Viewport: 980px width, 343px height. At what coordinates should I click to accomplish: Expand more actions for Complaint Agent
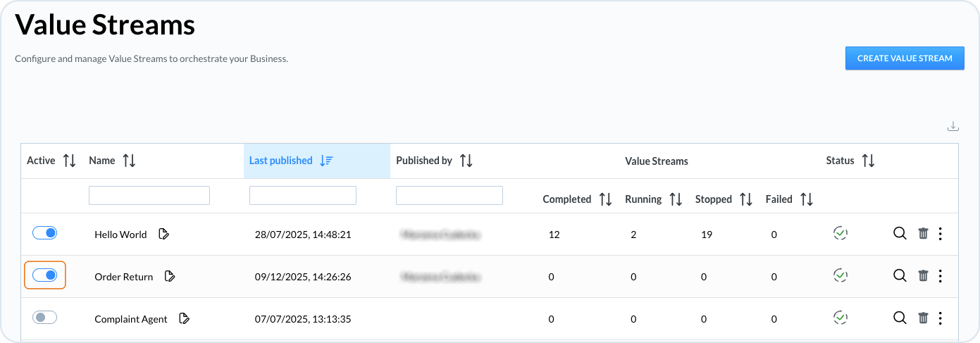941,318
